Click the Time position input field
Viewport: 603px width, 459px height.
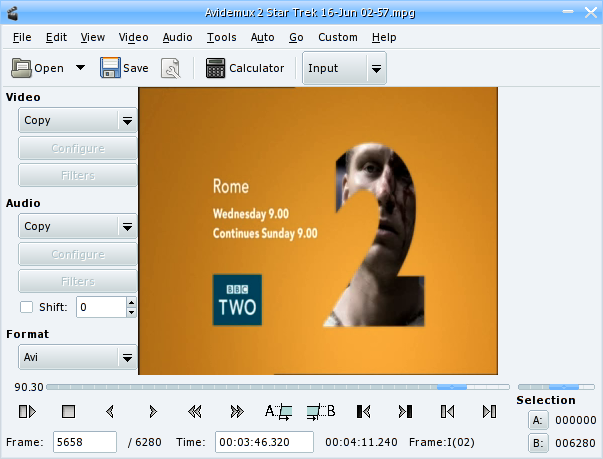point(264,442)
